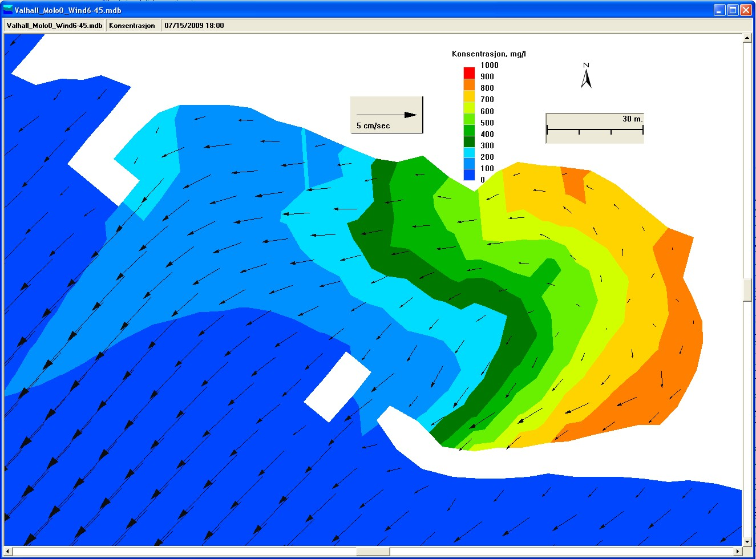Click the yellow-green 600-700 legend swatch
Screen dimensions: 756x559
click(x=469, y=107)
